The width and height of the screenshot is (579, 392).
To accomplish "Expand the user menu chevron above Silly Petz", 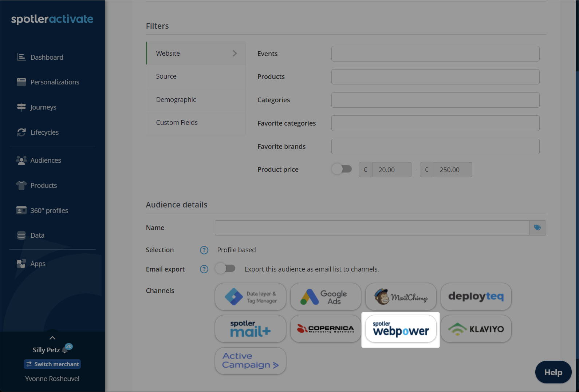I will coord(52,338).
